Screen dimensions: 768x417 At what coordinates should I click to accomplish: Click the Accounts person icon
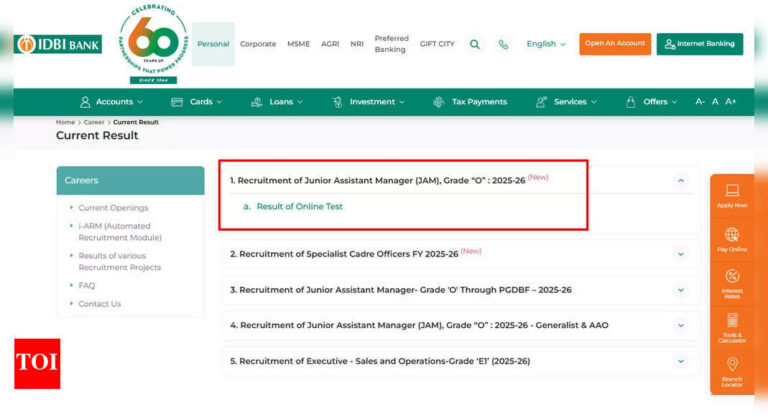(x=85, y=102)
